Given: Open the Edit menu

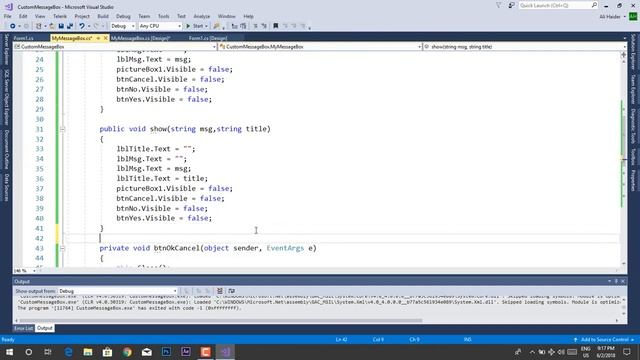Looking at the screenshot, I should 23,16.
